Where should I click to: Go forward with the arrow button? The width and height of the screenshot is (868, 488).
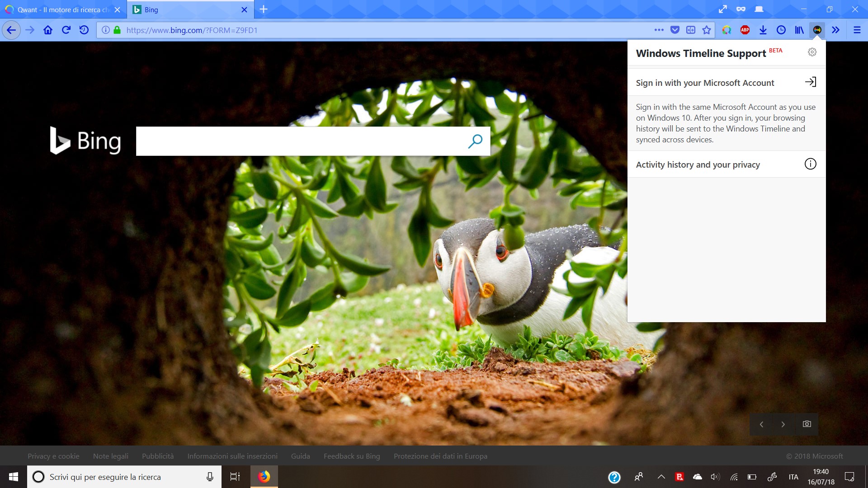pos(30,30)
